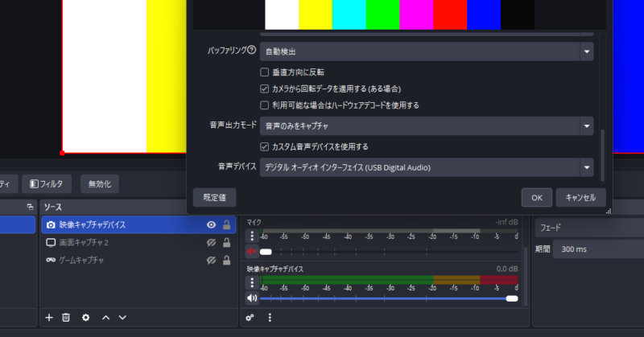This screenshot has width=644, height=337.
Task: Enable the 垂直方向に反転 checkbox
Action: 264,72
